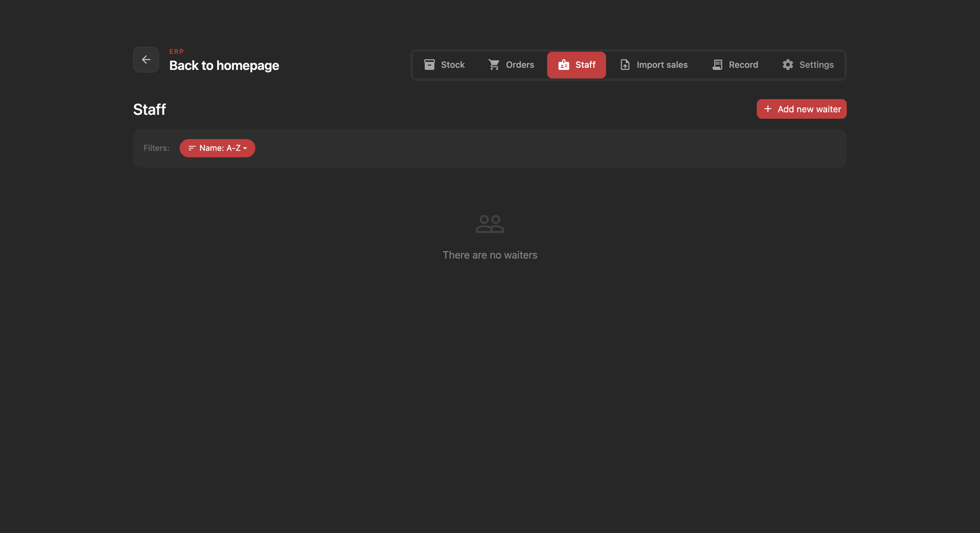Click the Record receipt icon
Viewport: 980px width, 533px height.
717,65
